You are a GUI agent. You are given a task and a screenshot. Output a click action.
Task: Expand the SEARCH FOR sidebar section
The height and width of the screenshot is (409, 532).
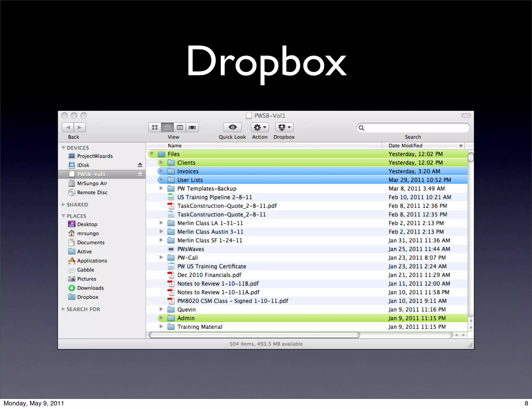tap(63, 309)
